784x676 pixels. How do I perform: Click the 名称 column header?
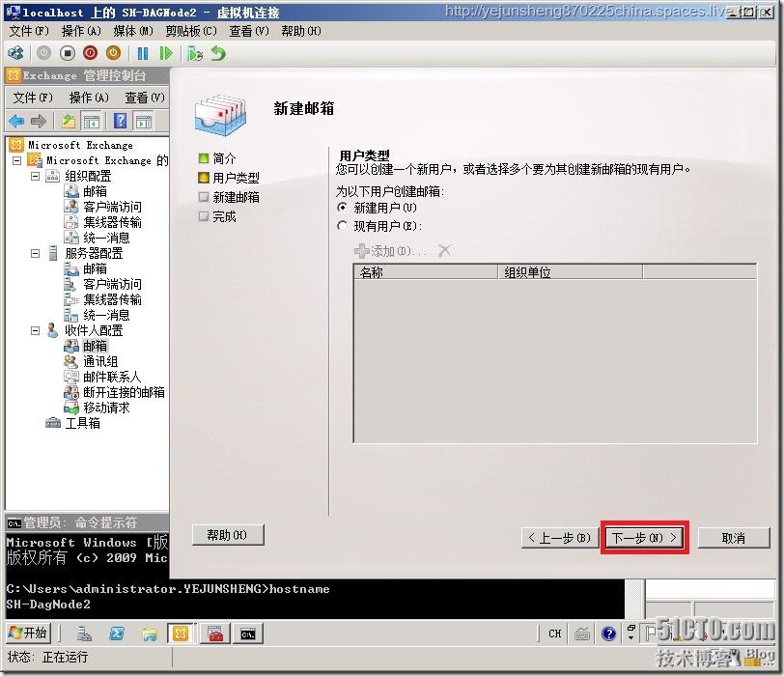click(426, 272)
